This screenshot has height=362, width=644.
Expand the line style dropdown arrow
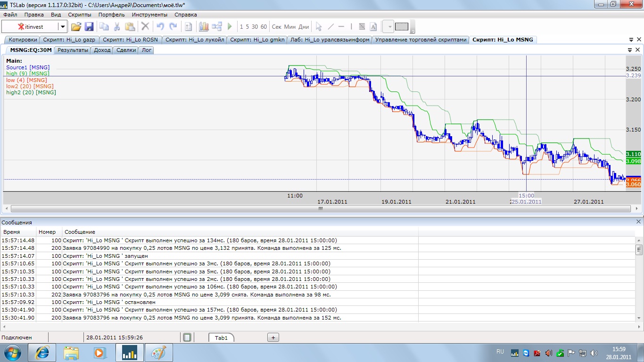(389, 27)
